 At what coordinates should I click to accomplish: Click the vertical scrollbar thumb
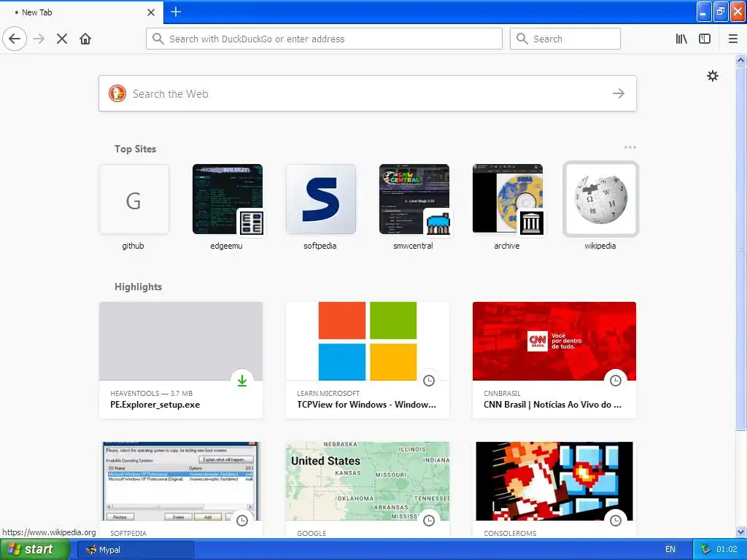pyautogui.click(x=740, y=248)
